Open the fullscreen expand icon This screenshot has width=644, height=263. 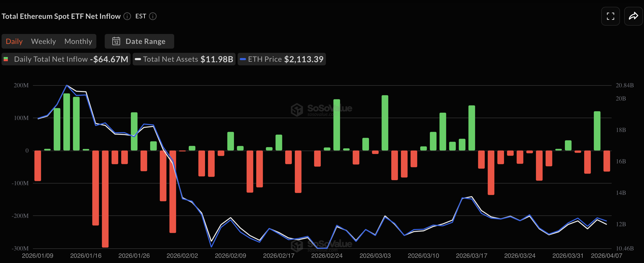611,16
